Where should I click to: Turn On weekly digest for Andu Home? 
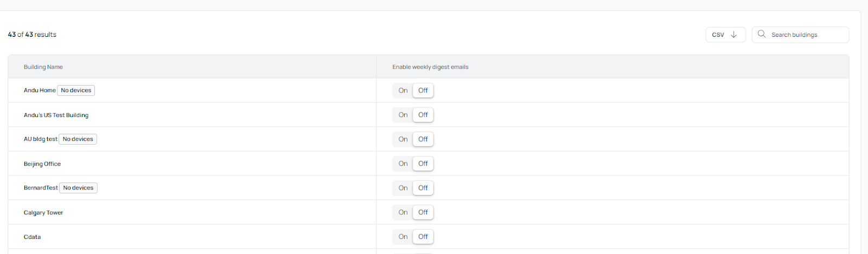point(403,90)
